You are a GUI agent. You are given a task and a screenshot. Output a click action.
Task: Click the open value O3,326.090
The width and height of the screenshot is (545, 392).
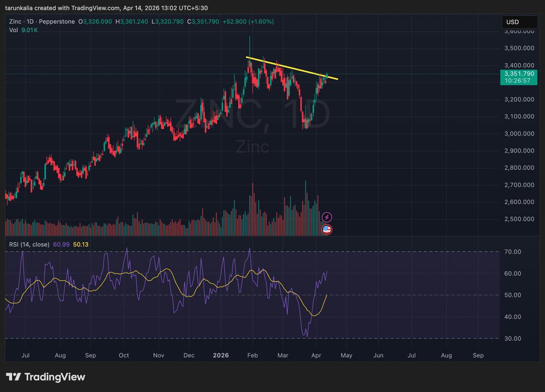coord(96,21)
